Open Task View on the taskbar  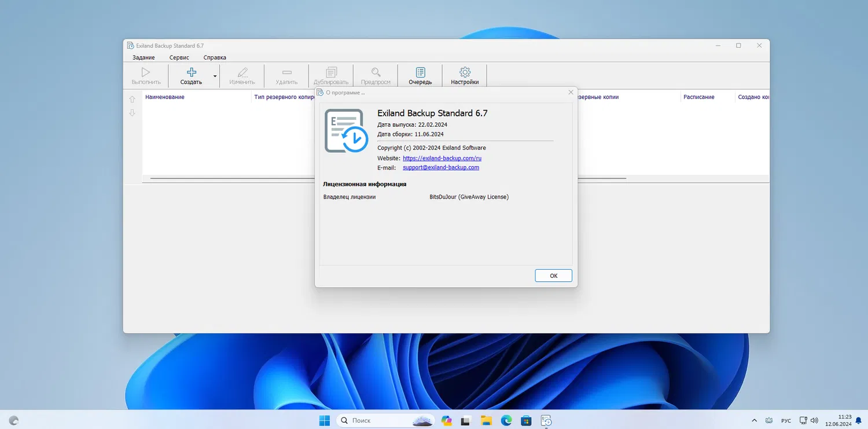point(466,420)
